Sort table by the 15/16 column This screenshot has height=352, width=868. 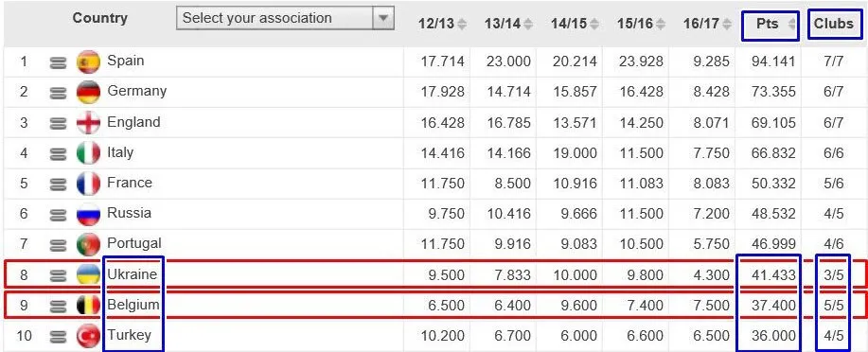641,24
